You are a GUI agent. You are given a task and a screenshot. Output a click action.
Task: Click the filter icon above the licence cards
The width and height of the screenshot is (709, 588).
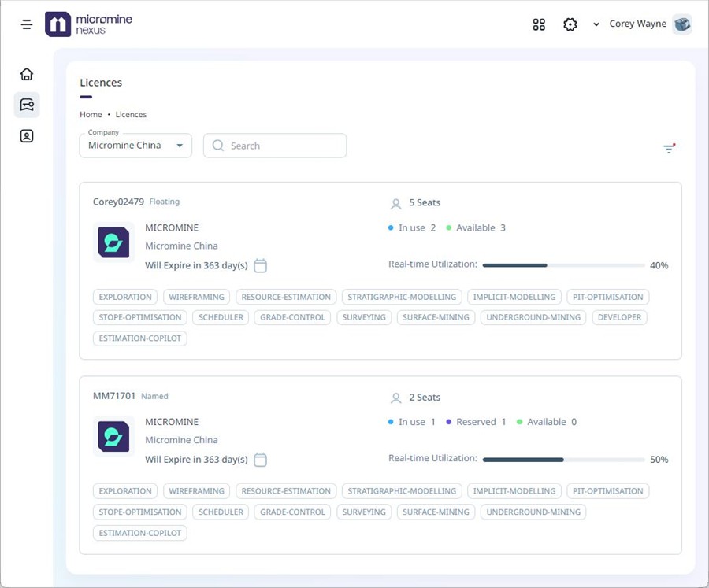(x=669, y=148)
